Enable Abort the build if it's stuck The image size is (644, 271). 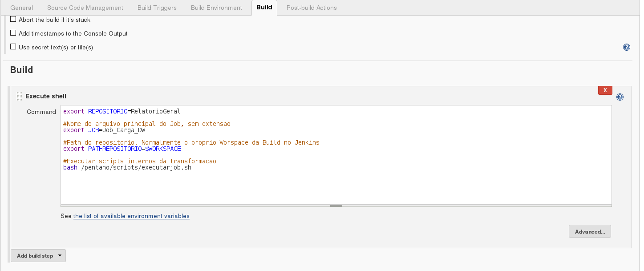pyautogui.click(x=13, y=20)
